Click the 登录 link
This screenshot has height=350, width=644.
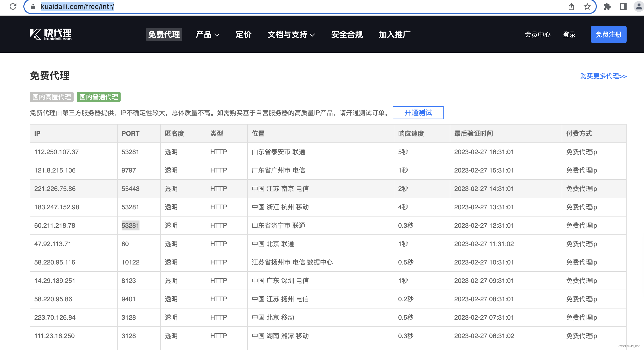pos(569,35)
